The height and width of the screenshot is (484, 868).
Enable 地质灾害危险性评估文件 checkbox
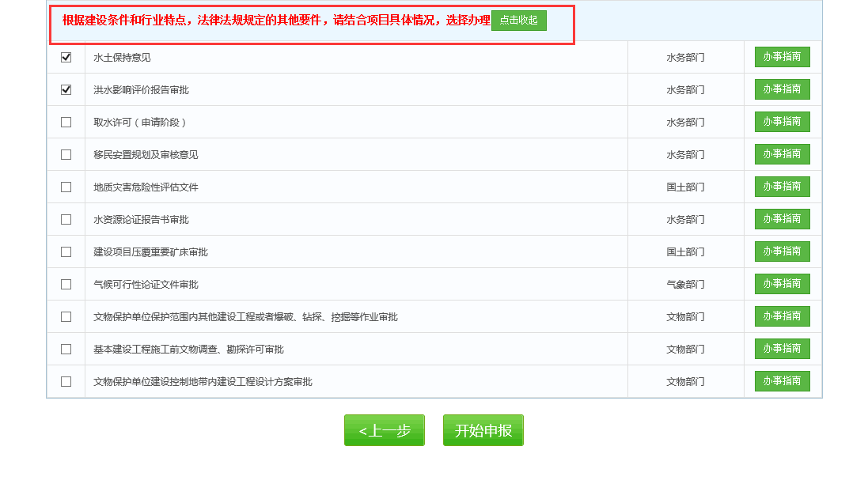coord(66,187)
